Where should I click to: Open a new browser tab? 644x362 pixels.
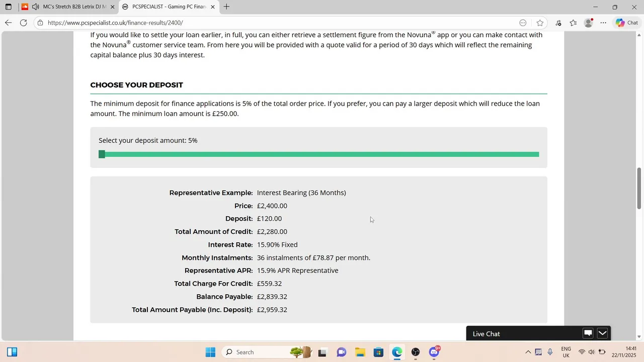pos(227,7)
